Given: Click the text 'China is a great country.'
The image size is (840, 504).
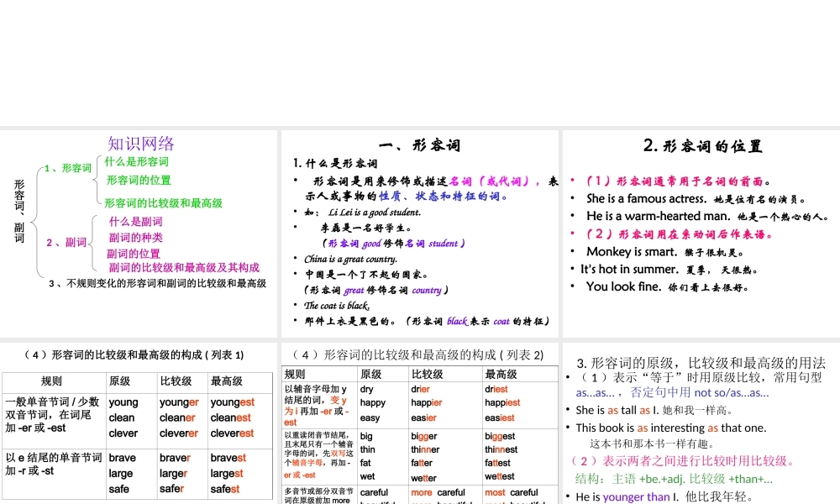Looking at the screenshot, I should pos(350,259).
